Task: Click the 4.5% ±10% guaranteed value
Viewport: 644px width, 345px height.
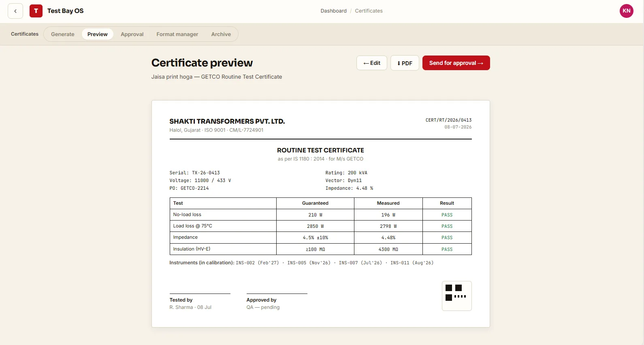Action: click(x=315, y=238)
